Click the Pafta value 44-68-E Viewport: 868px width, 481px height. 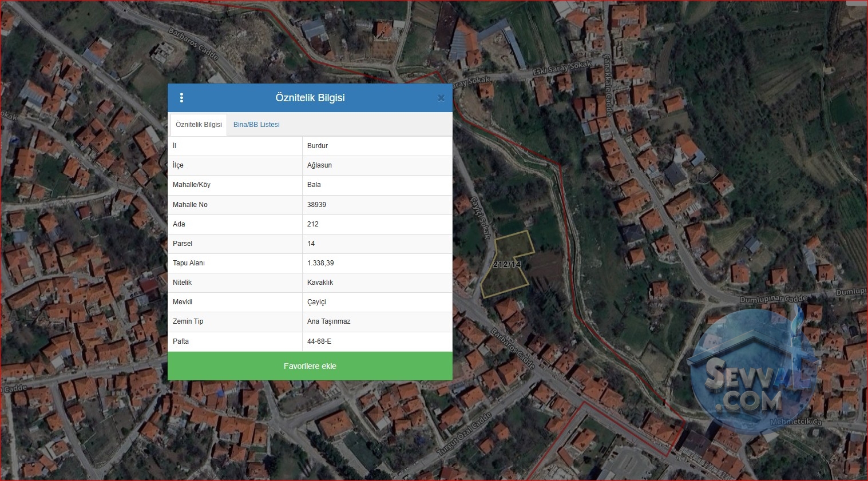click(319, 341)
